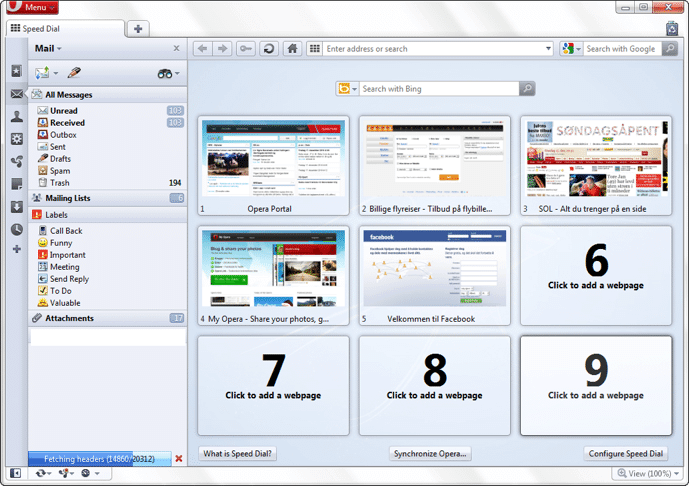689x486 pixels.
Task: Toggle panel with status bar icon
Action: pyautogui.click(x=15, y=473)
